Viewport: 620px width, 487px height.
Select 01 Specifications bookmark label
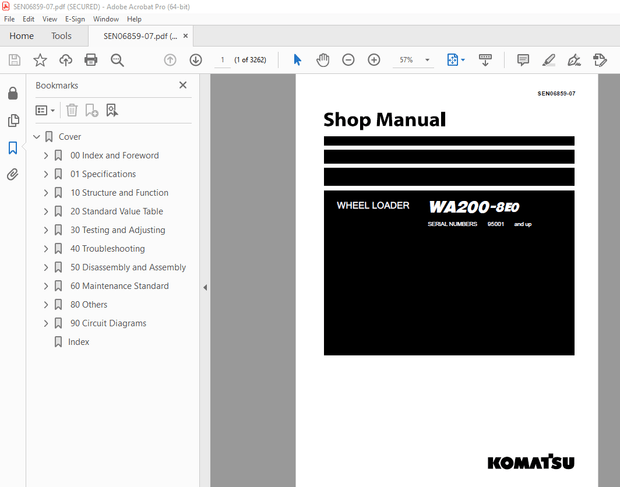pos(103,174)
